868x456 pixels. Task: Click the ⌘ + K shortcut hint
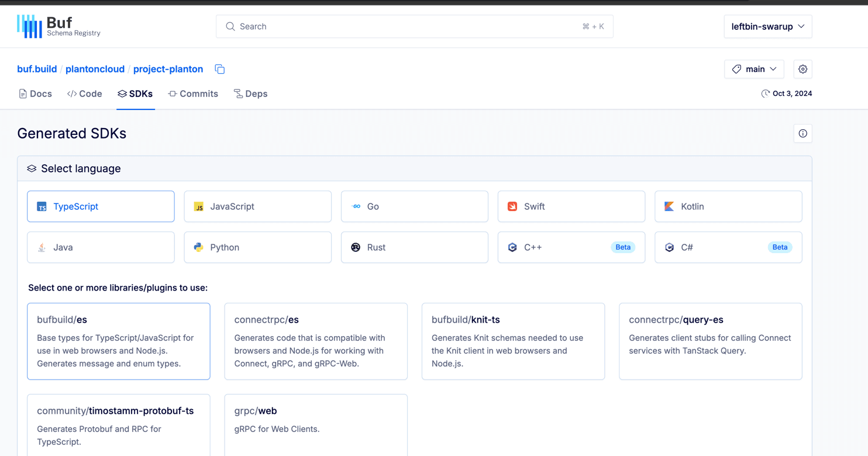pyautogui.click(x=593, y=26)
